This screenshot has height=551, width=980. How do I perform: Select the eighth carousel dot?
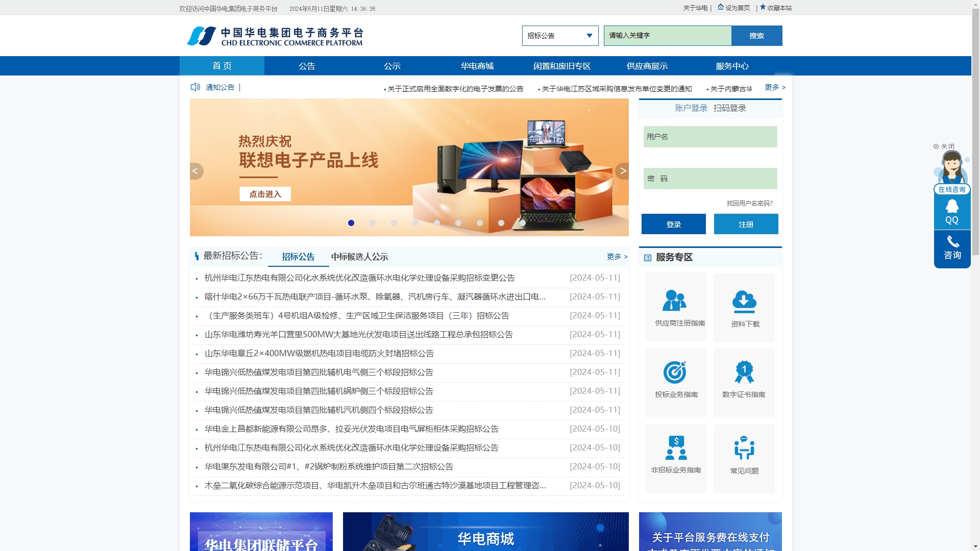tap(501, 223)
